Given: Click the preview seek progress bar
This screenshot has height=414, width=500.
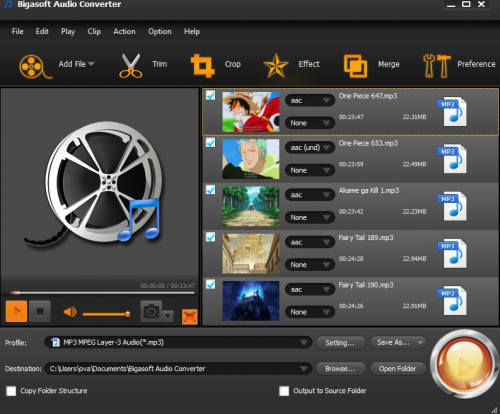Looking at the screenshot, I should point(102,293).
